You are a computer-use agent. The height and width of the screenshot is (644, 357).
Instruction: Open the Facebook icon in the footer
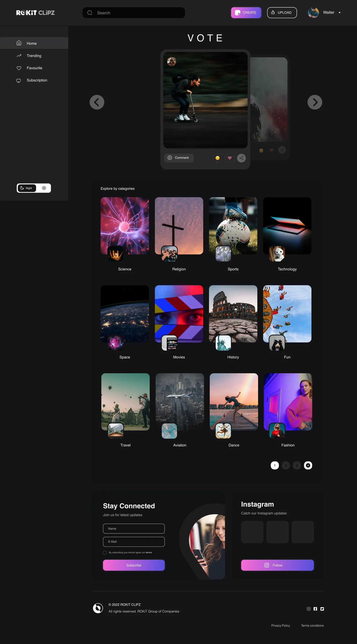coord(315,609)
